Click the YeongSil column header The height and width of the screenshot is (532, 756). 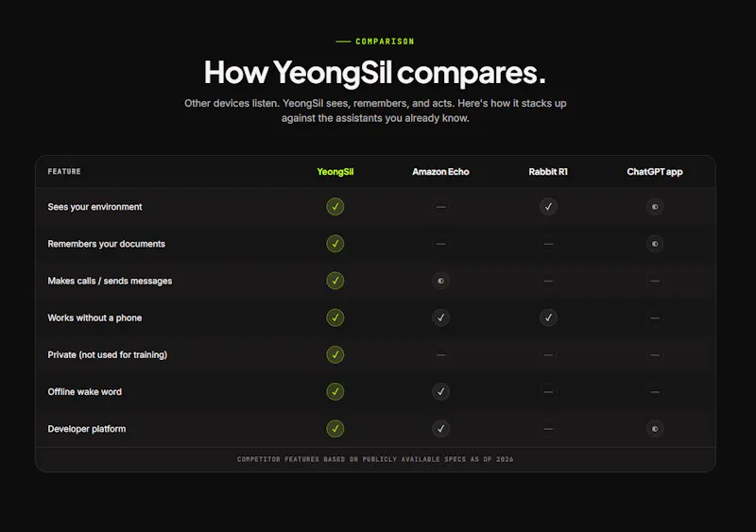tap(335, 172)
